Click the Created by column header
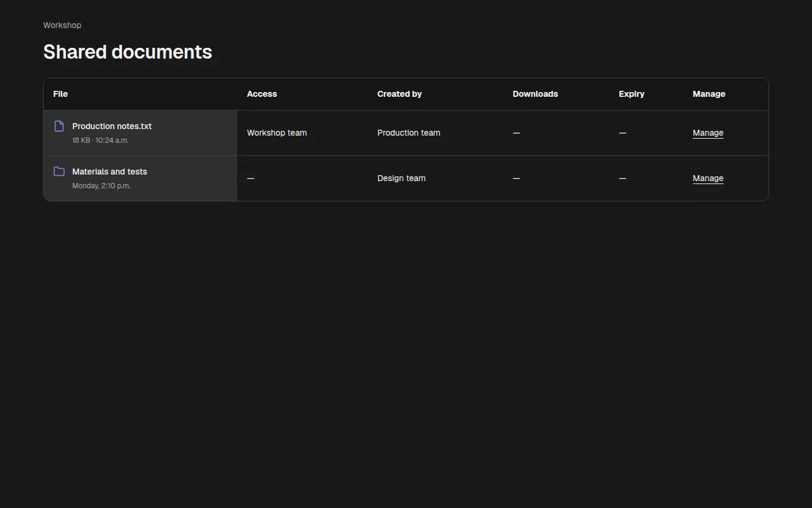Screen dimensions: 812x508 click(399, 94)
